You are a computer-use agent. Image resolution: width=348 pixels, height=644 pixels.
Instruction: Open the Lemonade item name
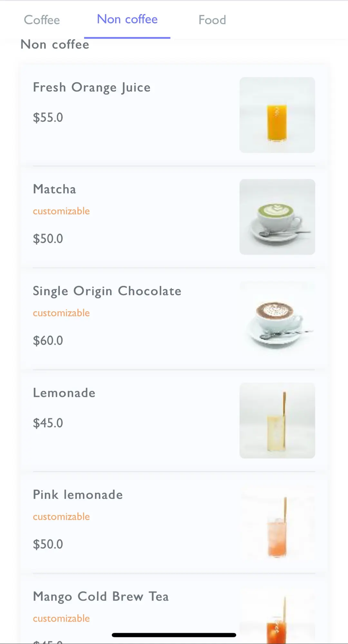[64, 393]
